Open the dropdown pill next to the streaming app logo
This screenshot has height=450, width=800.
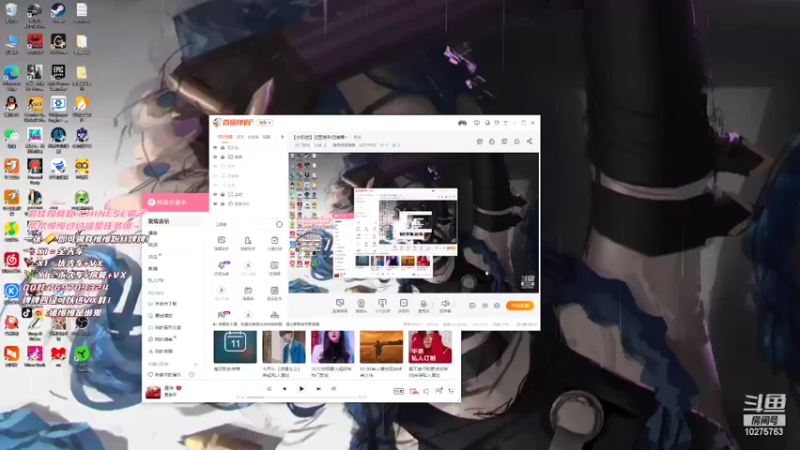(x=265, y=122)
